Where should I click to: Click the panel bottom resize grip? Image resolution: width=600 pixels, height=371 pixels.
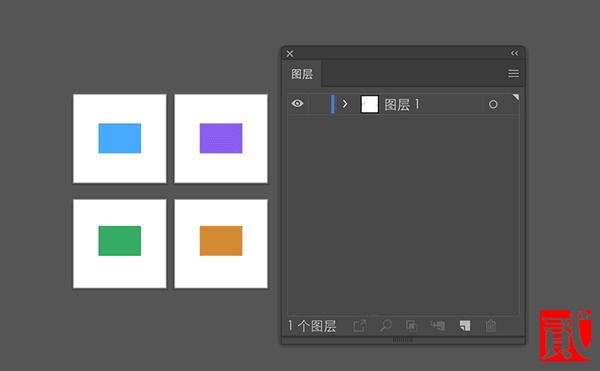tap(403, 340)
